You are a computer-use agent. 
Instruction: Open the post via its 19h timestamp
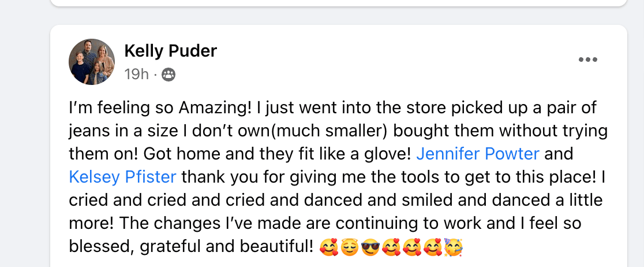click(x=136, y=75)
